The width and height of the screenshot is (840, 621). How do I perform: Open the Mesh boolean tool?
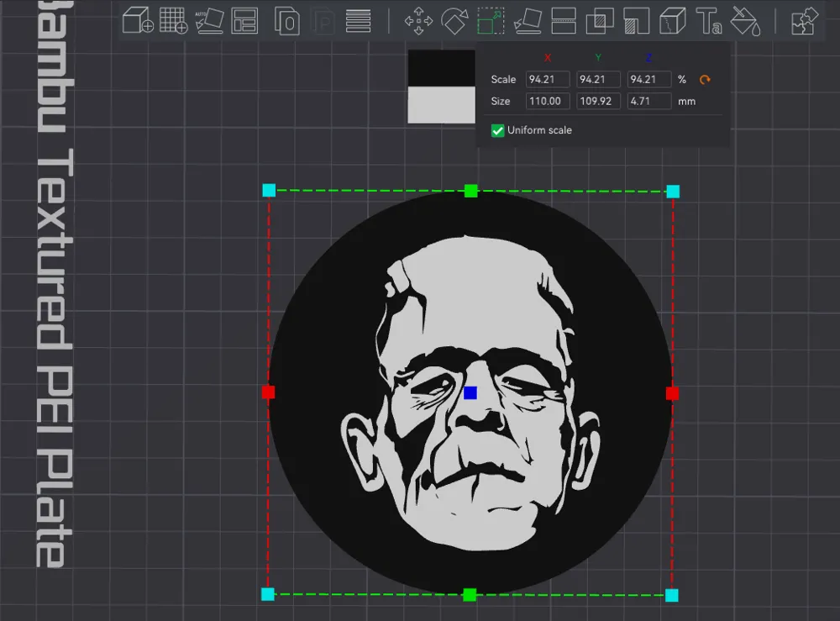(600, 20)
